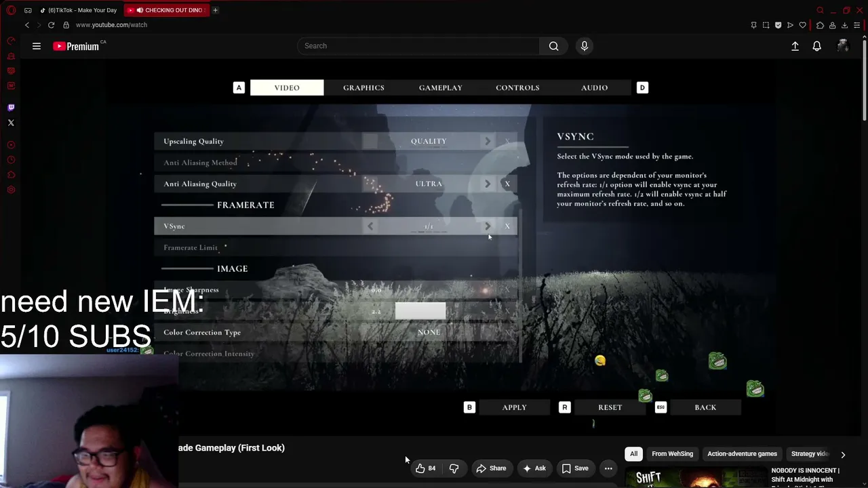
Task: Increase VSync with right arrow
Action: point(487,226)
